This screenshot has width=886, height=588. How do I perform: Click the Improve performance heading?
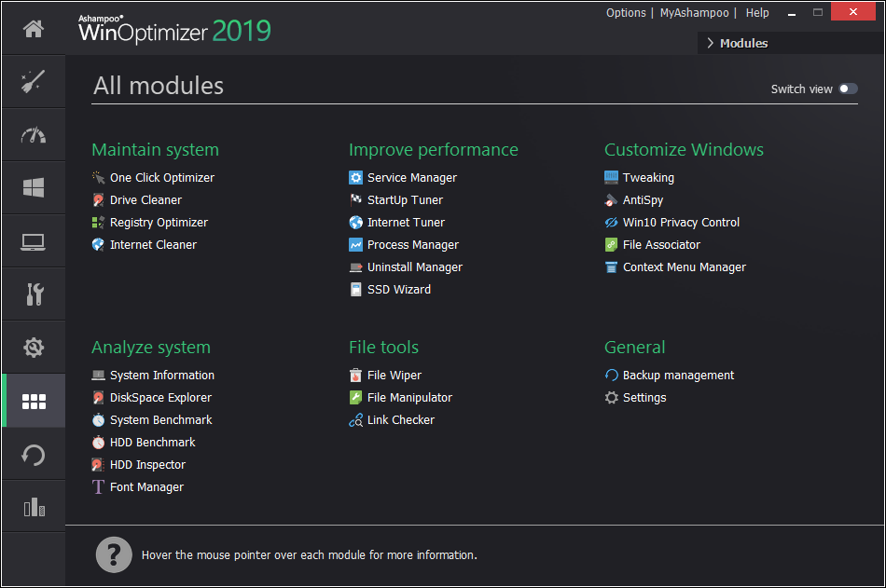(x=434, y=150)
